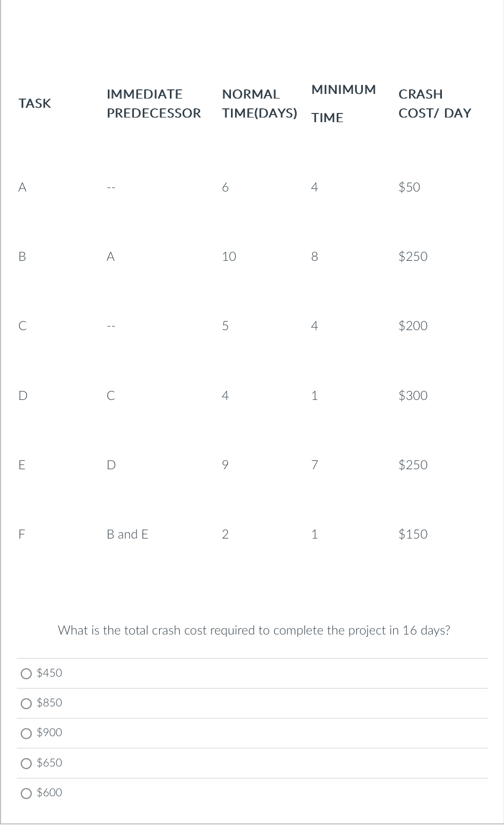The height and width of the screenshot is (826, 504).
Task: Click the MINIMUM TIME column header
Action: pos(343,103)
